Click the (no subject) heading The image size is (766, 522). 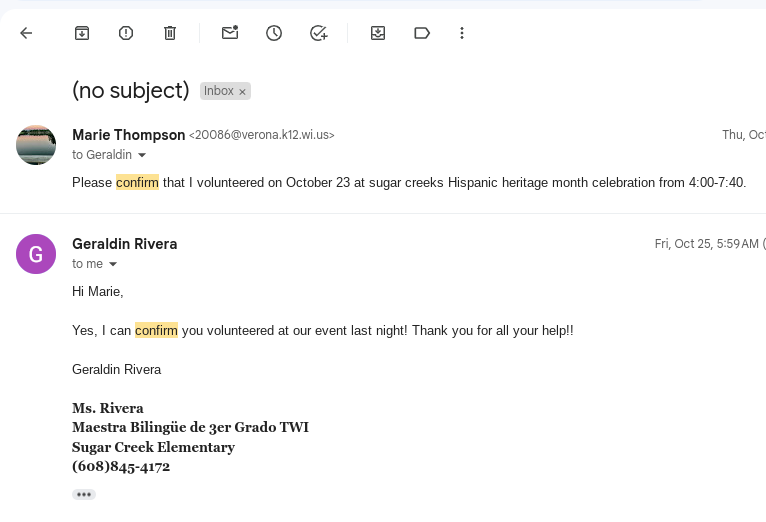(131, 90)
